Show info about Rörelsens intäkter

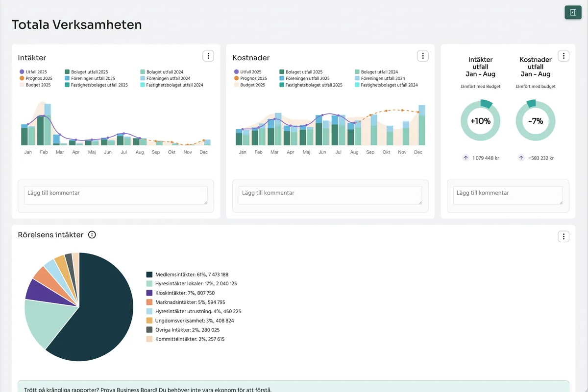point(92,235)
